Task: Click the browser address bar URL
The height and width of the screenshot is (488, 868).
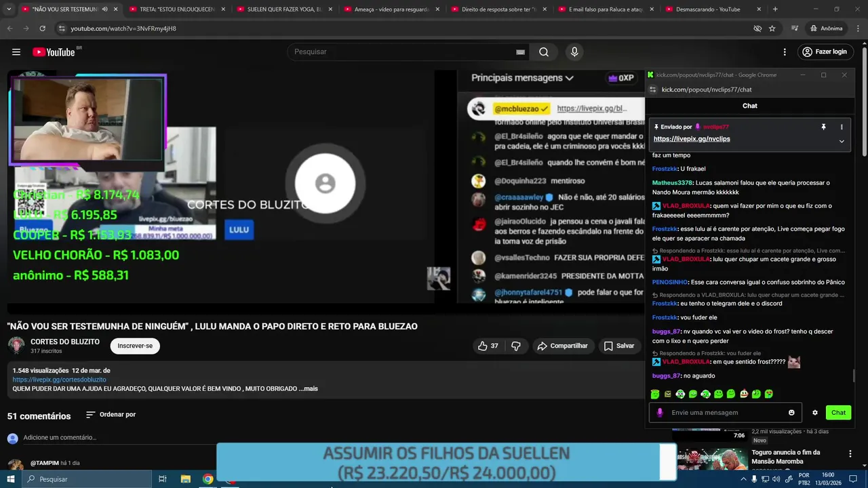Action: [x=123, y=28]
